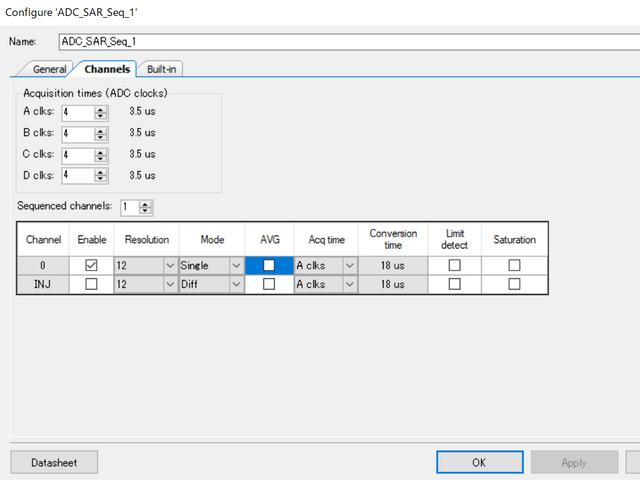Open Mode dropdown for INJ channel
640x480 pixels.
[236, 284]
